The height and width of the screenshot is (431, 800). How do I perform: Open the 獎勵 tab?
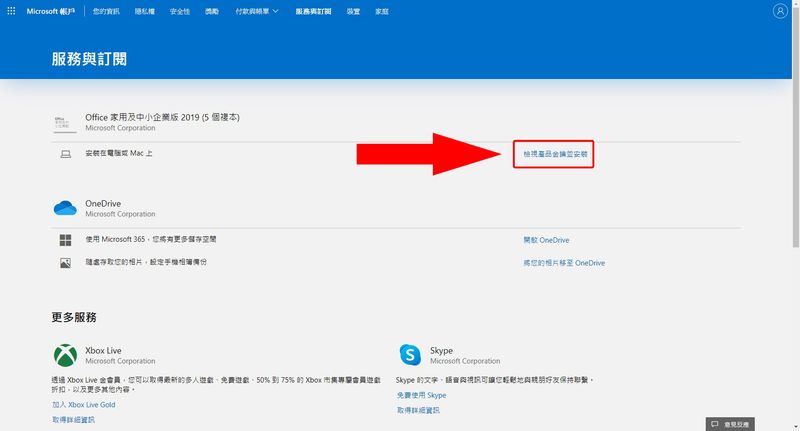tap(212, 11)
